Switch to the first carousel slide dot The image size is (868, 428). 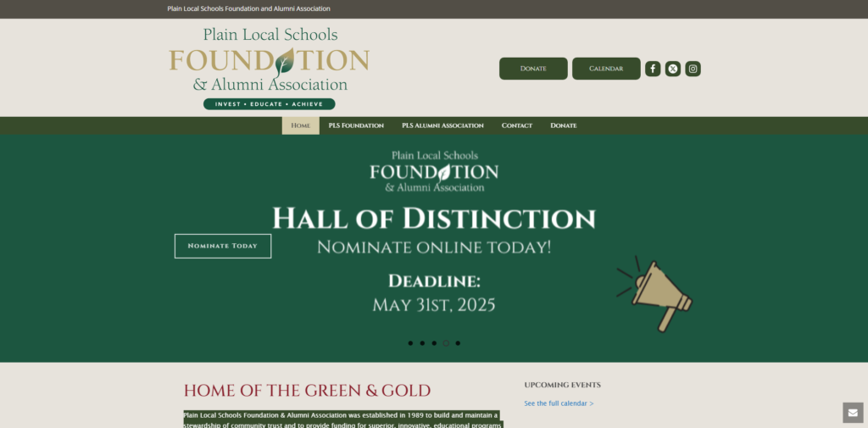(410, 343)
